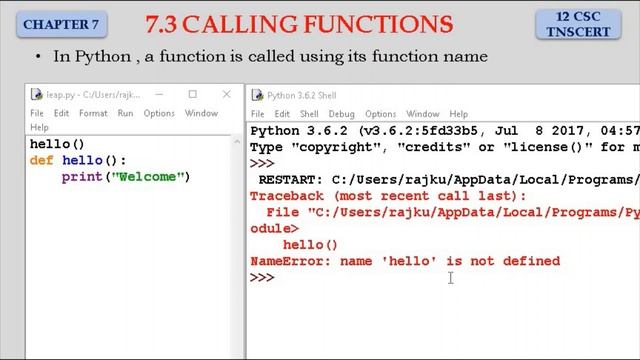The image size is (640, 360).
Task: Click the hello() call on first editor line
Action: [57, 144]
